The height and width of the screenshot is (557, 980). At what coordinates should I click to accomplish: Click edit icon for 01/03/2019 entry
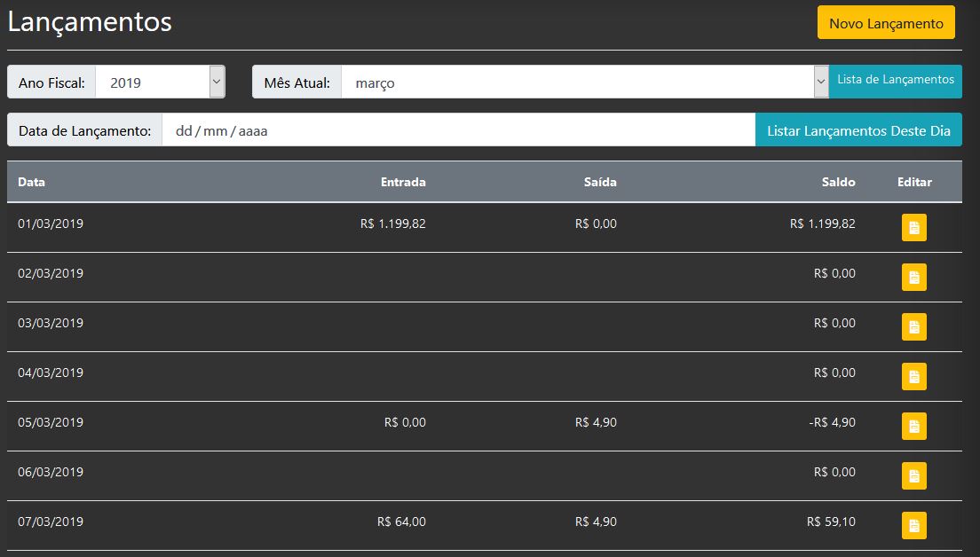point(913,228)
